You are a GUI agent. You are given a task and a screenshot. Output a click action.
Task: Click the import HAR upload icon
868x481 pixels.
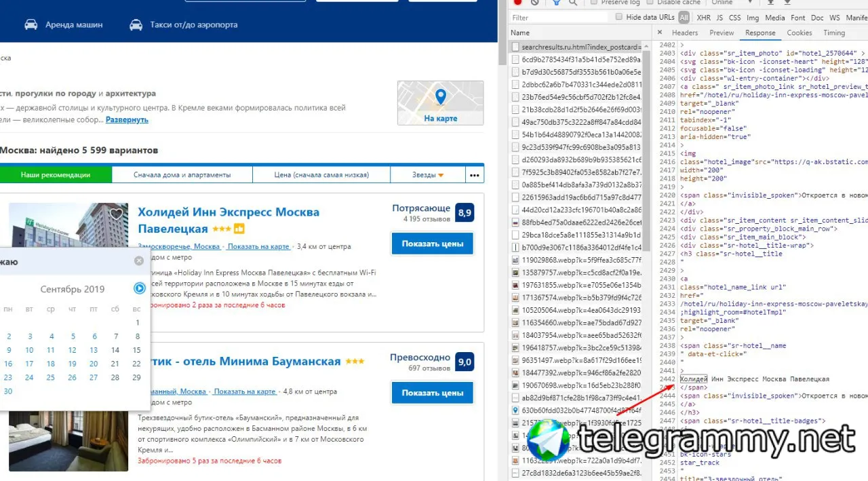771,2
